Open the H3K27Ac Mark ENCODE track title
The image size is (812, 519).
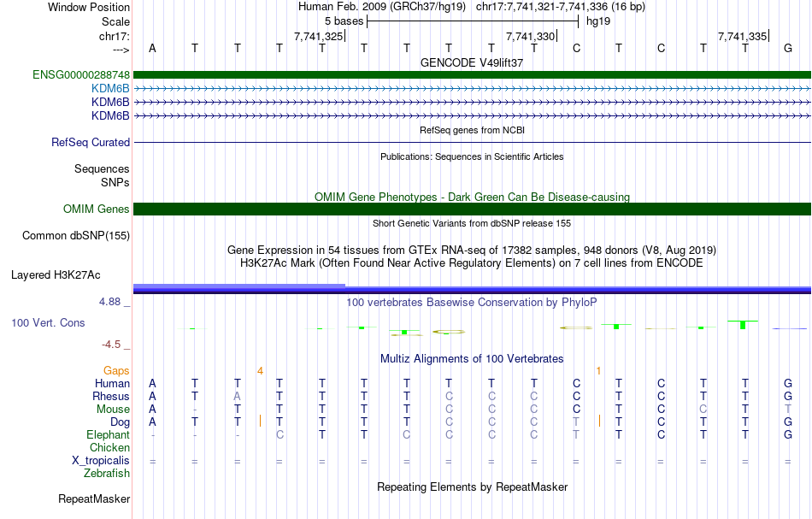pyautogui.click(x=472, y=262)
